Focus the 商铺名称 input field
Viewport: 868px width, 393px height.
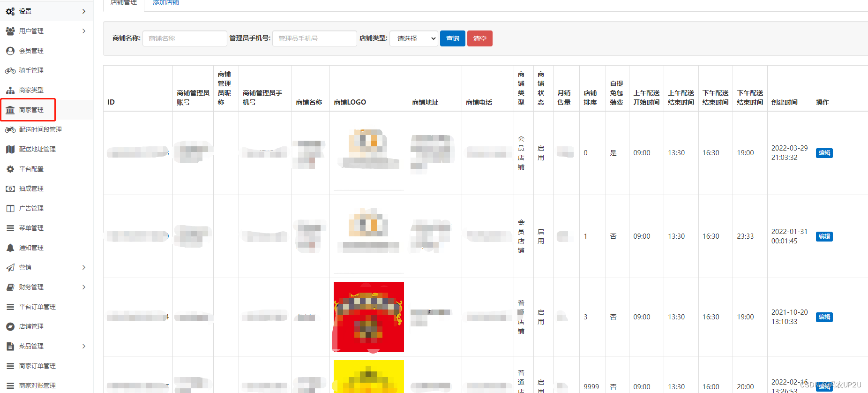pyautogui.click(x=185, y=38)
